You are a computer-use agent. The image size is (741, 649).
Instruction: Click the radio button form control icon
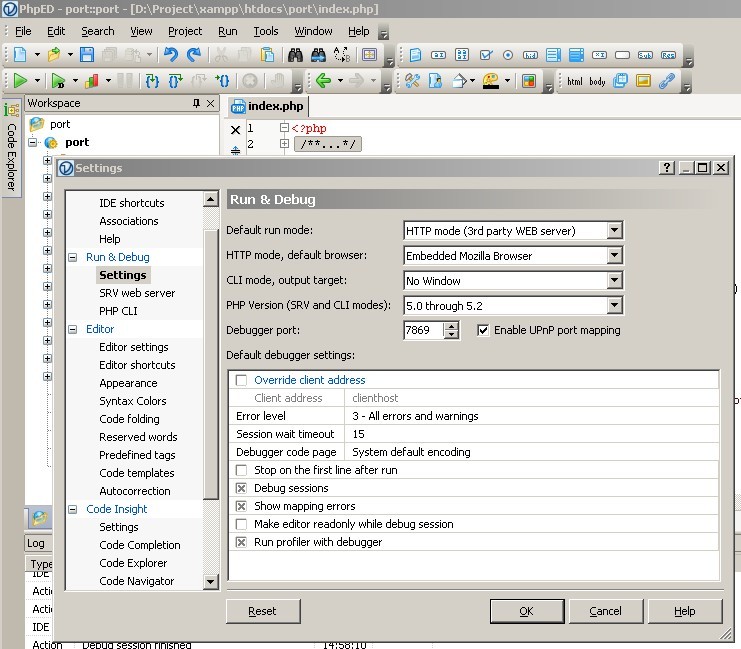click(x=508, y=55)
